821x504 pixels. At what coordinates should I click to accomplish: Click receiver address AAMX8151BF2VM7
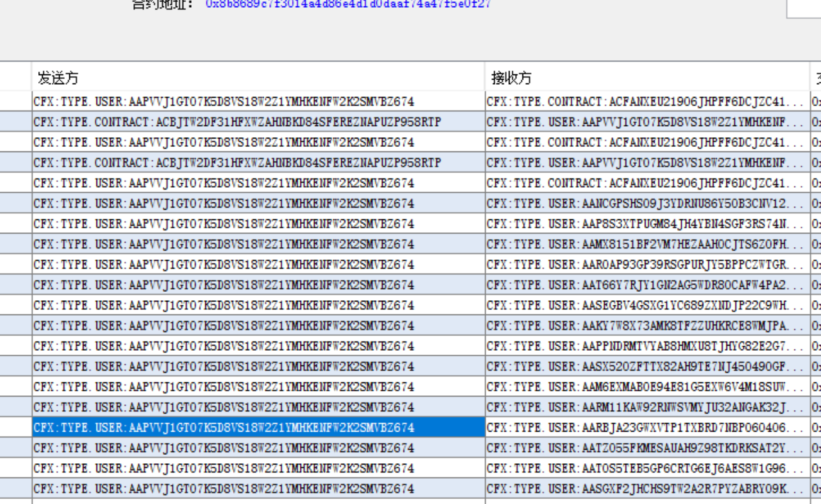[x=647, y=245]
